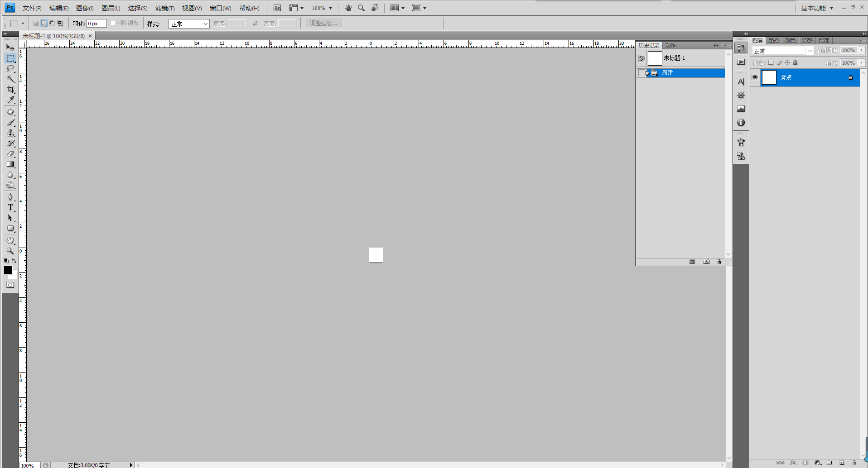The width and height of the screenshot is (868, 468).
Task: Enable lock transparent pixels in Layers panel
Action: tap(771, 63)
